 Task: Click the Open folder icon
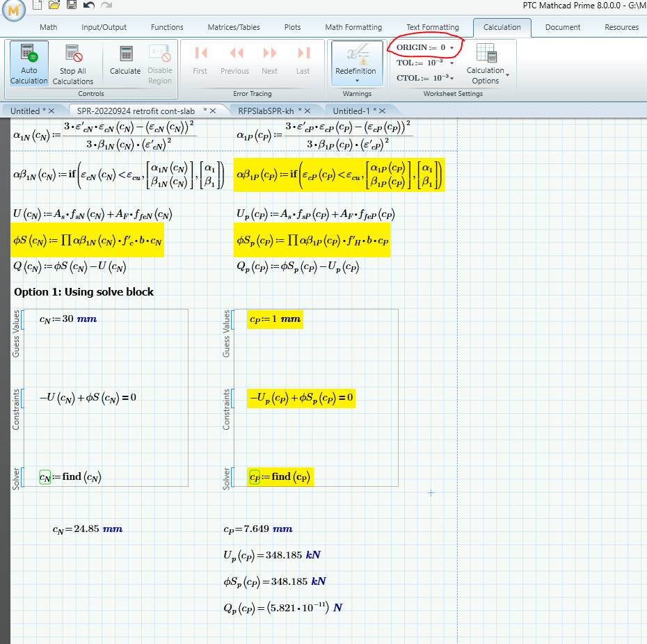pyautogui.click(x=55, y=5)
